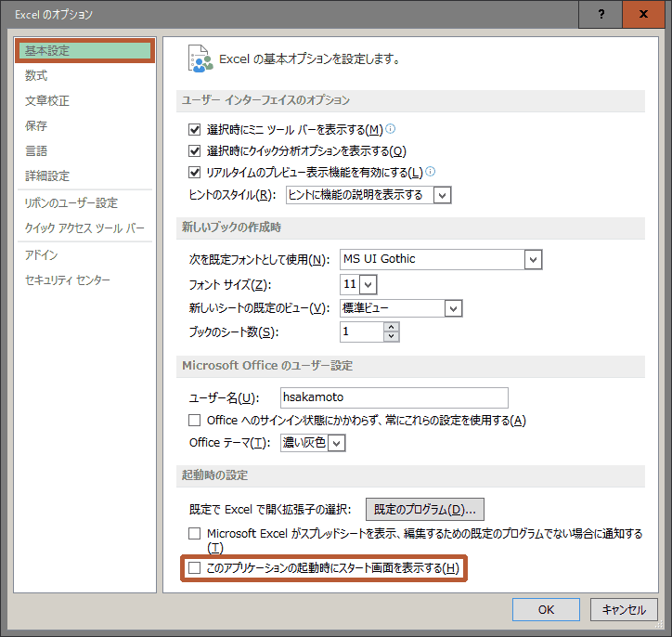Open the セキュリティ センター category
The image size is (672, 637).
click(x=84, y=279)
